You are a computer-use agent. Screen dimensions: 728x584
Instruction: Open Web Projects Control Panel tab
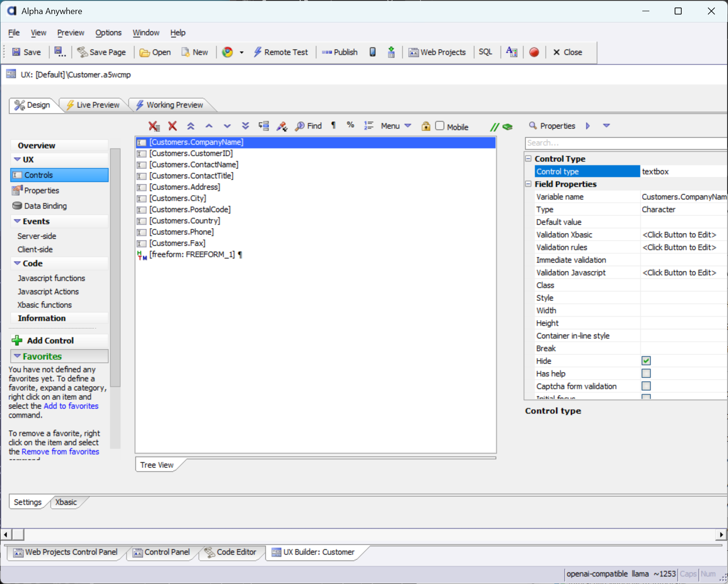click(x=66, y=552)
